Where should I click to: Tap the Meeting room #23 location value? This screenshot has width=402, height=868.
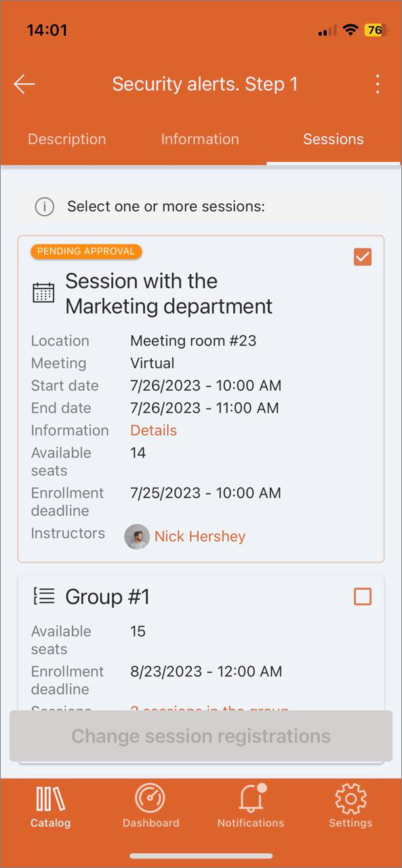(x=193, y=341)
